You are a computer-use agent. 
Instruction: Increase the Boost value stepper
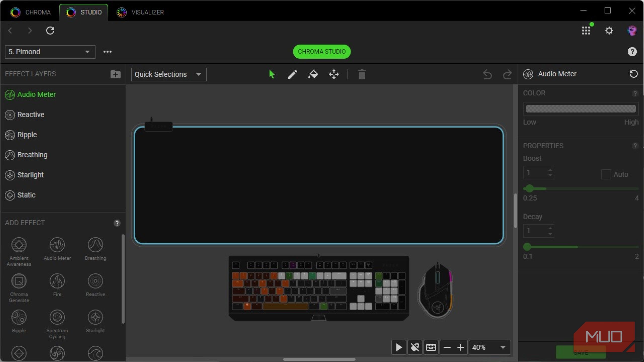[550, 170]
